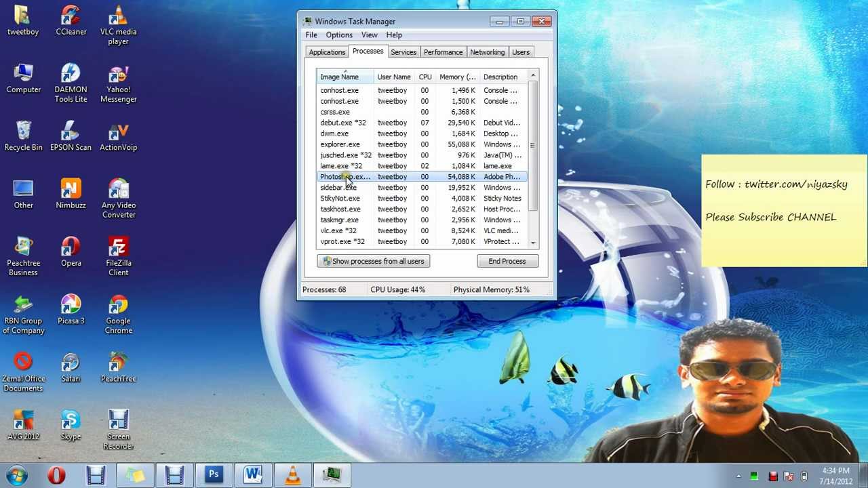Switch to Word in the taskbar
868x488 pixels.
pos(253,475)
